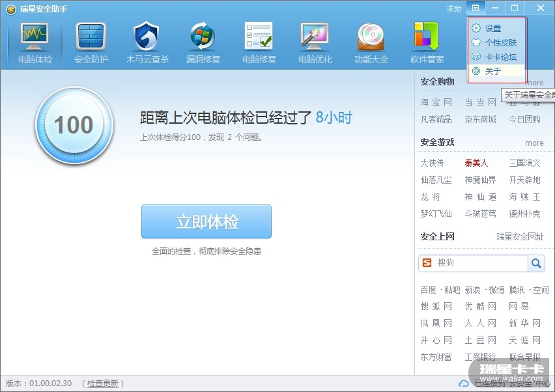Click the 瑞星安全助手 title bar logo
This screenshot has height=392, width=555.
(x=11, y=9)
